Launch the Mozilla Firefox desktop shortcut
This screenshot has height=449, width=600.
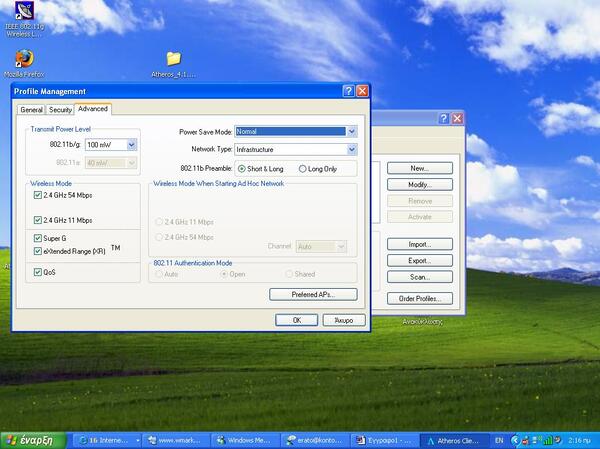[x=24, y=63]
